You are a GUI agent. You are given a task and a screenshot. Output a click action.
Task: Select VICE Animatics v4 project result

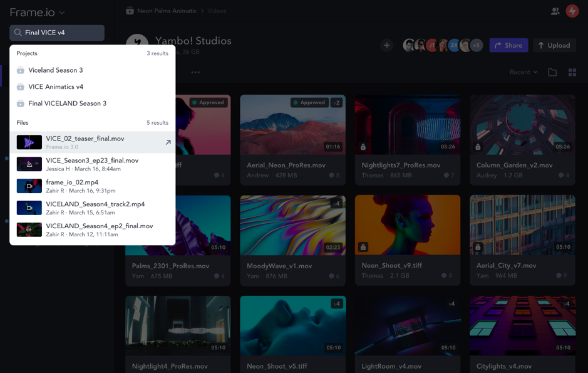coord(56,87)
